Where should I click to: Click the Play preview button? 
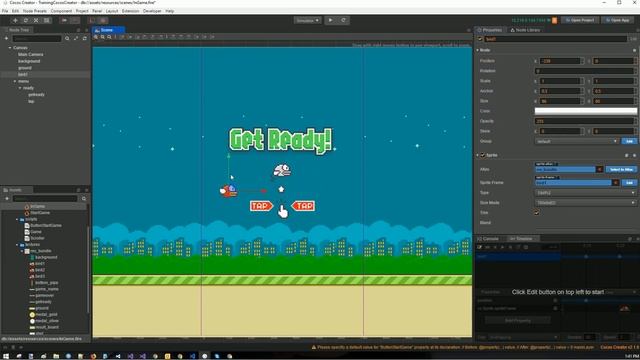pos(331,20)
